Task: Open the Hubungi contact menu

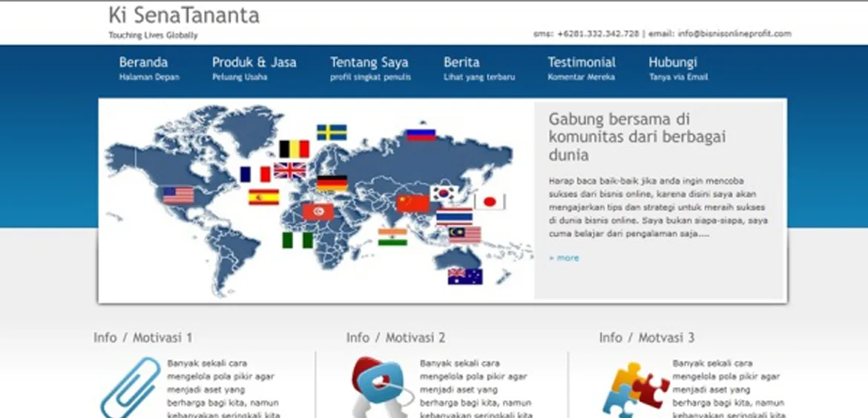Action: click(673, 62)
